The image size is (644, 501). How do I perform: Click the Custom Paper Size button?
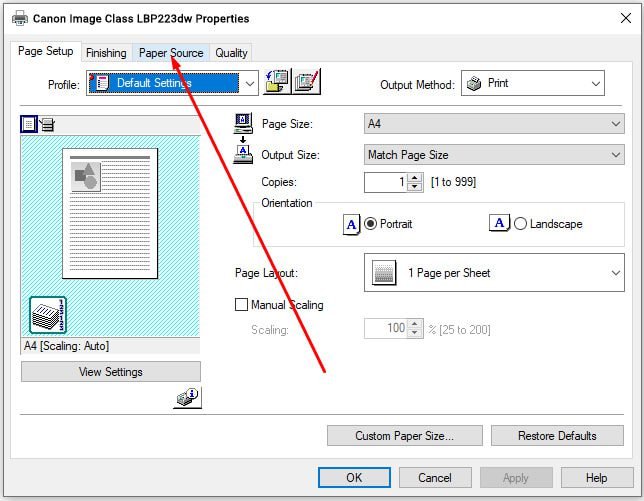click(x=404, y=436)
